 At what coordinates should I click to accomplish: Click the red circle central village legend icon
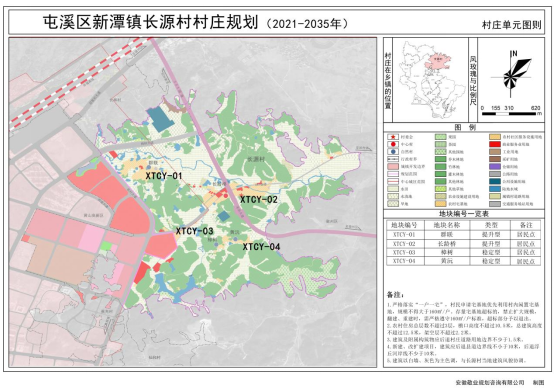click(x=393, y=144)
